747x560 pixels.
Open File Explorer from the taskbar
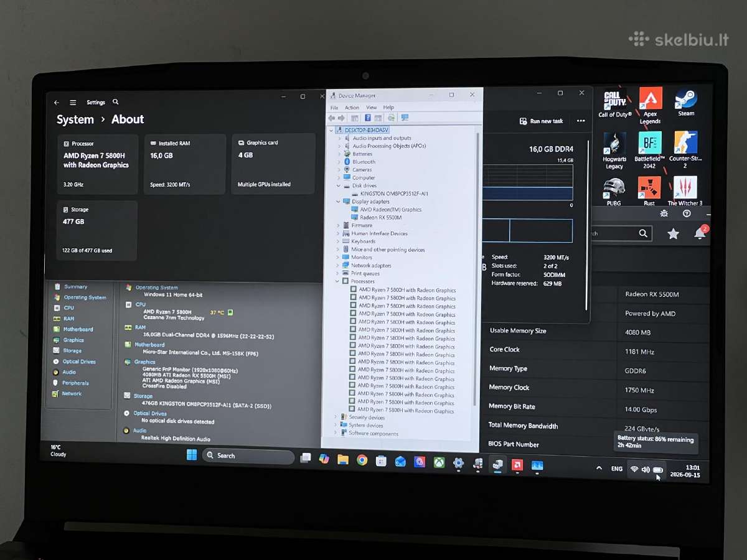pos(342,460)
